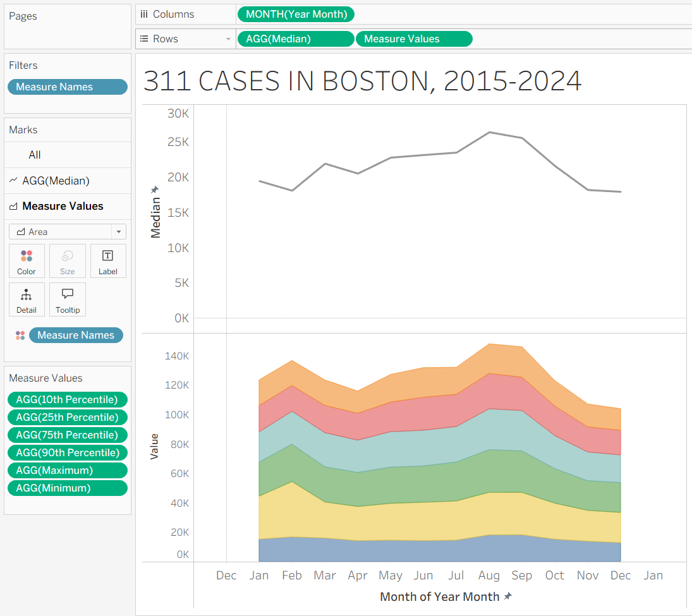Click the green area band
This screenshot has width=692, height=616.
pyautogui.click(x=440, y=483)
